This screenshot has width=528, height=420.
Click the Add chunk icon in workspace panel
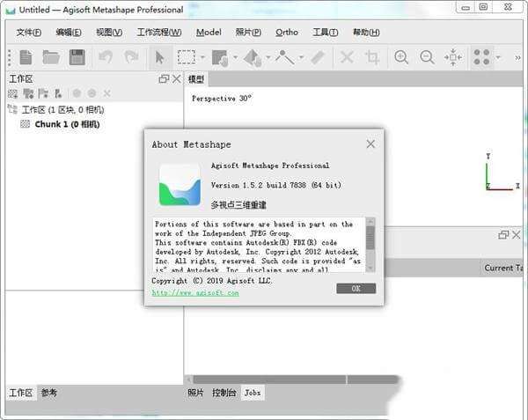pos(14,93)
